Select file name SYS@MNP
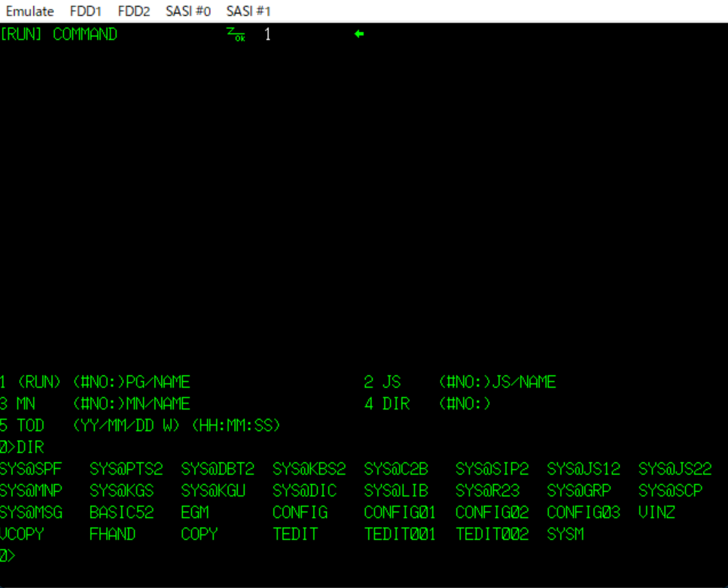728x588 pixels. 30,491
